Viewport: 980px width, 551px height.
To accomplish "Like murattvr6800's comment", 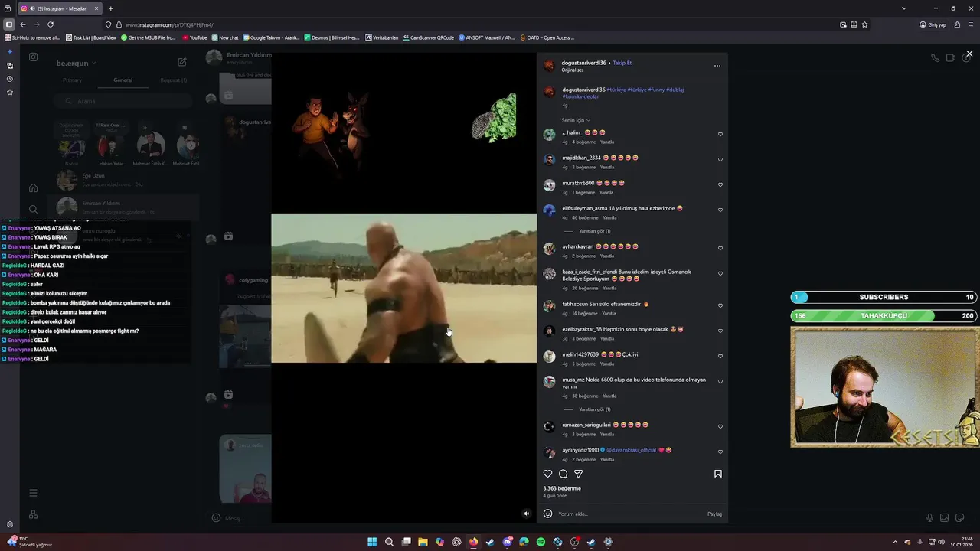I will click(x=720, y=185).
